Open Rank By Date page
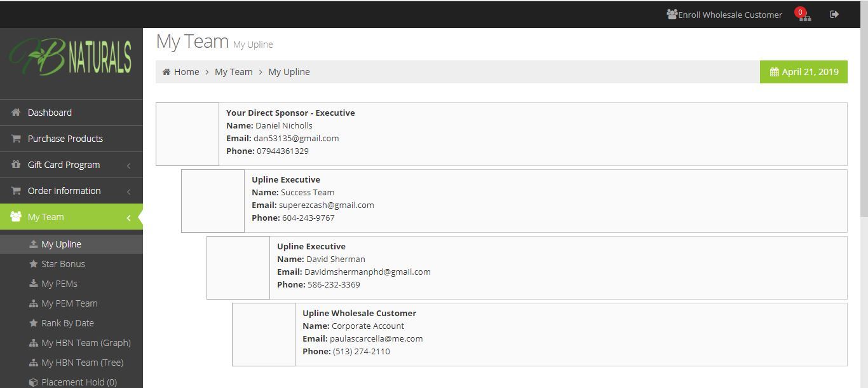The height and width of the screenshot is (388, 868). click(x=71, y=323)
